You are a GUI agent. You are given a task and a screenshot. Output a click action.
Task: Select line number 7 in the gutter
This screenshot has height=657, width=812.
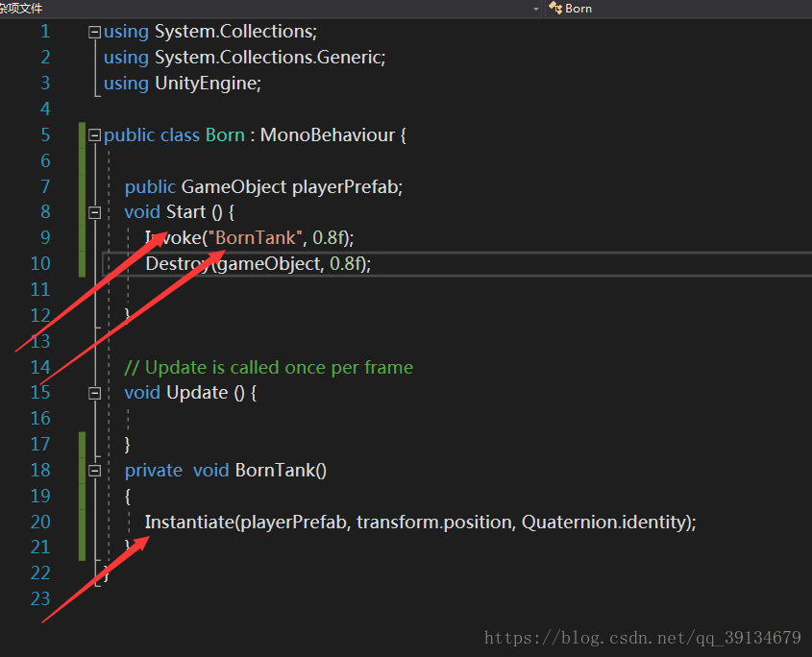45,186
